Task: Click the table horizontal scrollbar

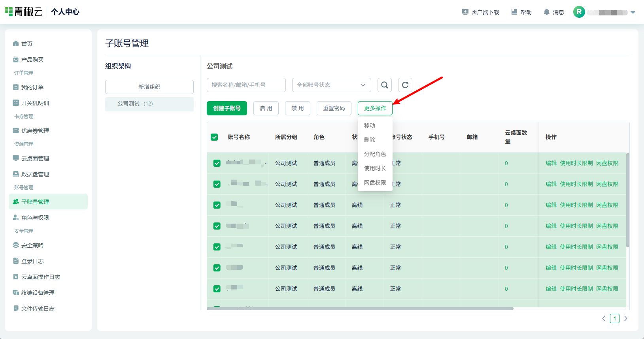Action: pos(360,309)
